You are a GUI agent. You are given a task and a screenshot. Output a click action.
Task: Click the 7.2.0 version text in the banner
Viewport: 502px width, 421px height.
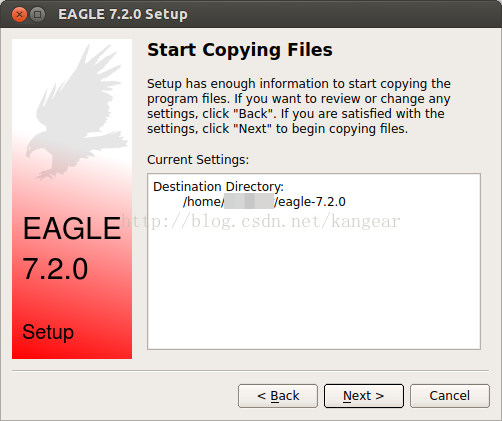coord(55,269)
